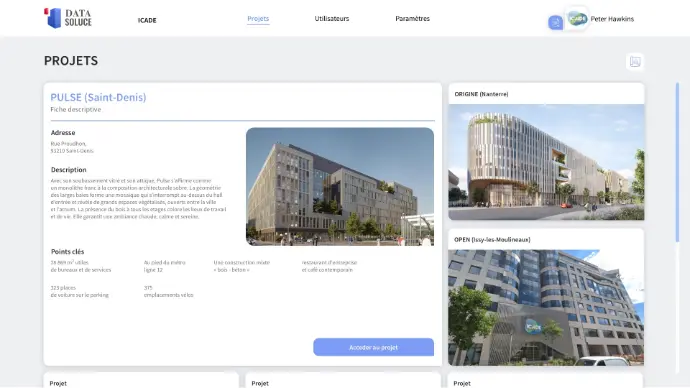Click the Icade user avatar

[x=577, y=19]
